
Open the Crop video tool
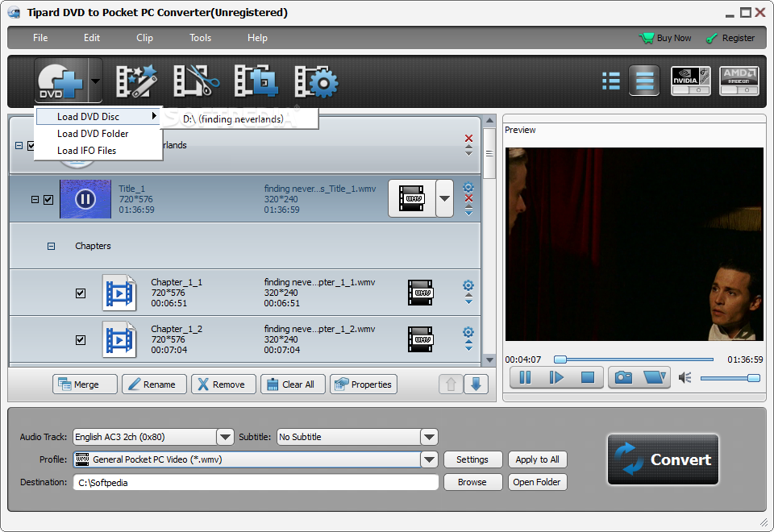click(256, 81)
